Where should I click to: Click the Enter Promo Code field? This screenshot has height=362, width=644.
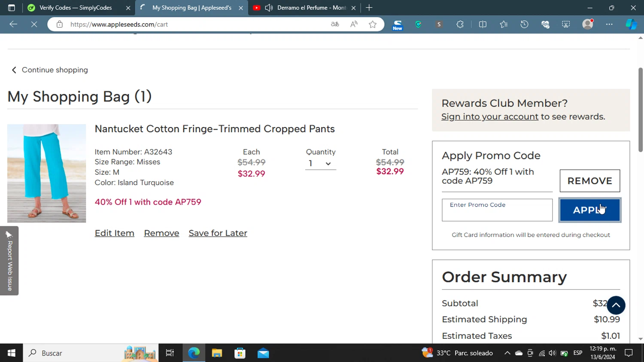(497, 210)
